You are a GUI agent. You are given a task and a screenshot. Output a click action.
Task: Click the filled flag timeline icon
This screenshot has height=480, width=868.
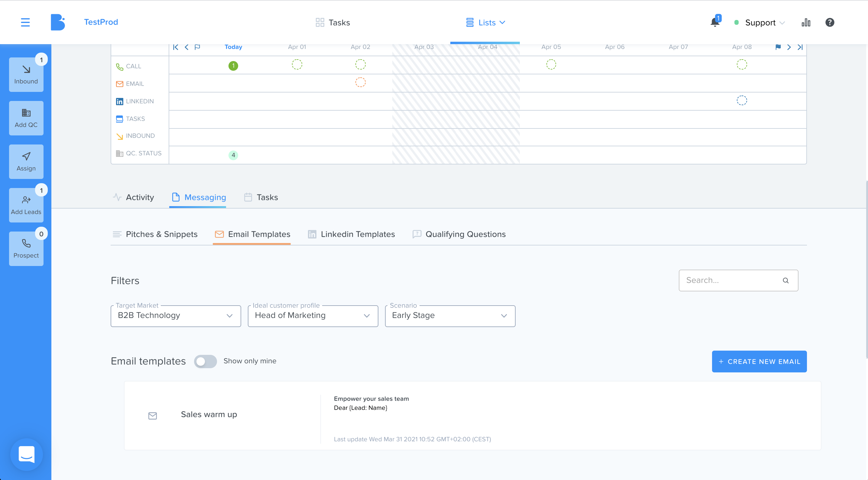[x=778, y=47]
